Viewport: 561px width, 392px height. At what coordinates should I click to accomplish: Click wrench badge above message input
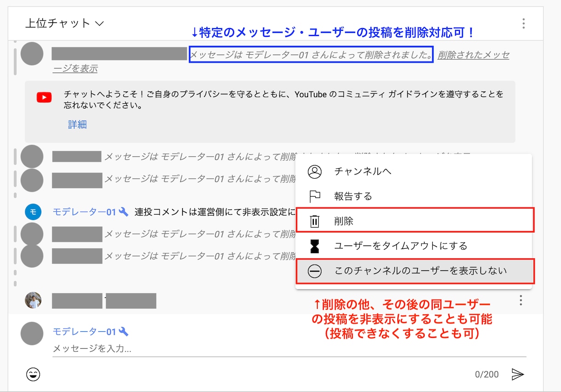(123, 331)
